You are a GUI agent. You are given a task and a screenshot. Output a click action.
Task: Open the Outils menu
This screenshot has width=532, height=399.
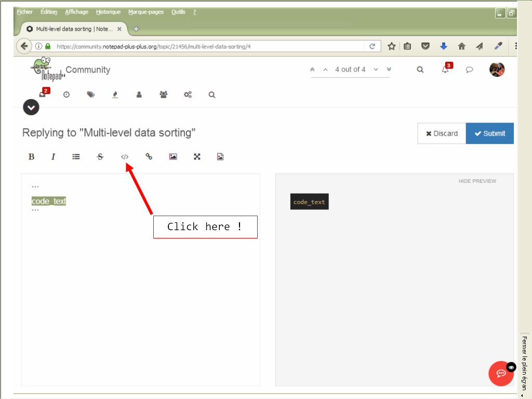178,12
